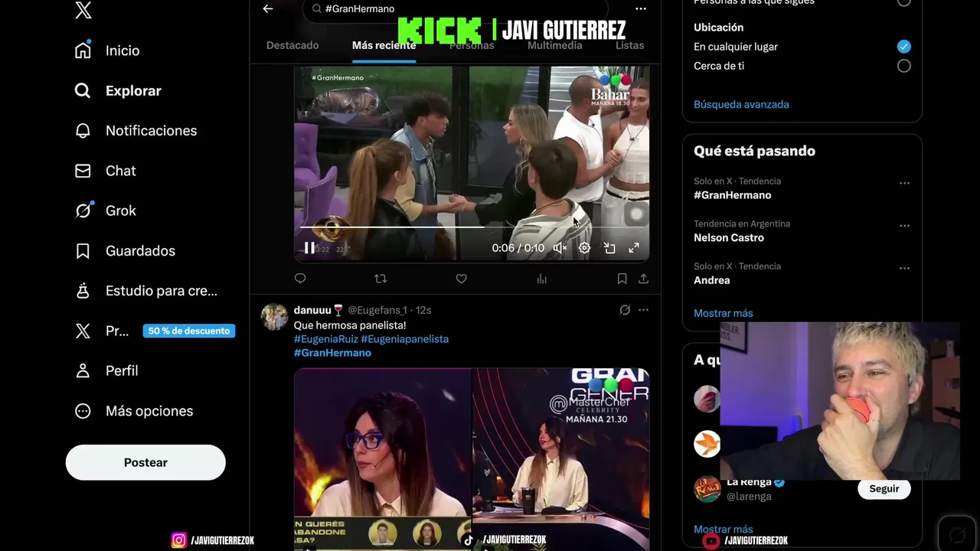Viewport: 980px width, 551px height.
Task: Open options for Nelson Castro trend
Action: pos(904,227)
